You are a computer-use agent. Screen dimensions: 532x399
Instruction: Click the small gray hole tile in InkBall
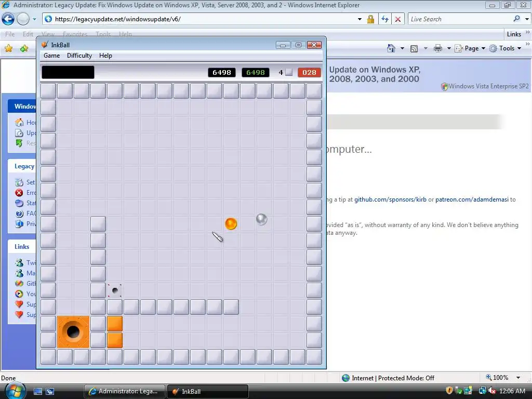coord(115,290)
